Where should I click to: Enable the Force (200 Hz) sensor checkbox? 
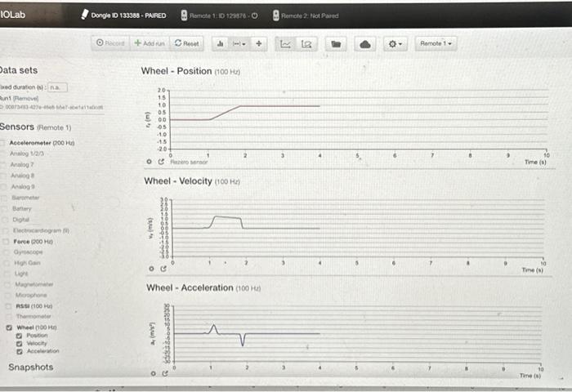click(6, 242)
